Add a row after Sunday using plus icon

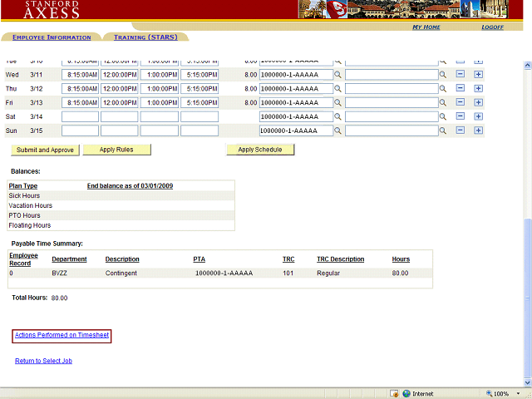point(478,131)
